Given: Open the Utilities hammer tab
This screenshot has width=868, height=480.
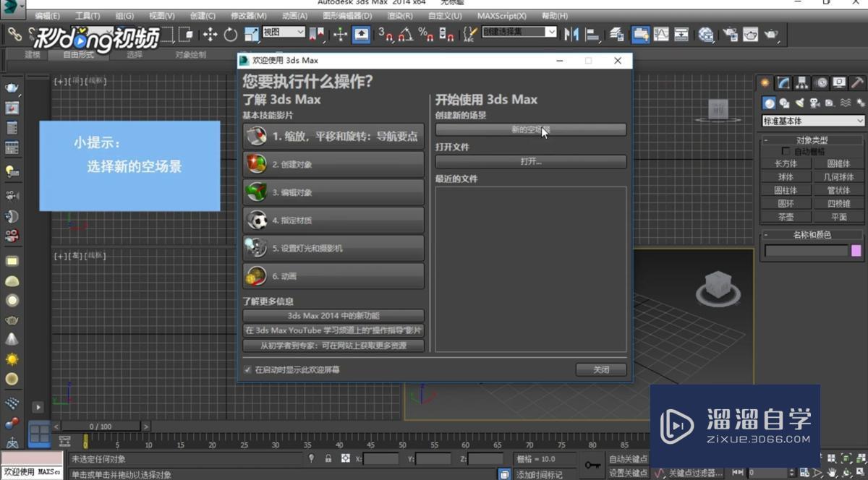Looking at the screenshot, I should (x=857, y=82).
